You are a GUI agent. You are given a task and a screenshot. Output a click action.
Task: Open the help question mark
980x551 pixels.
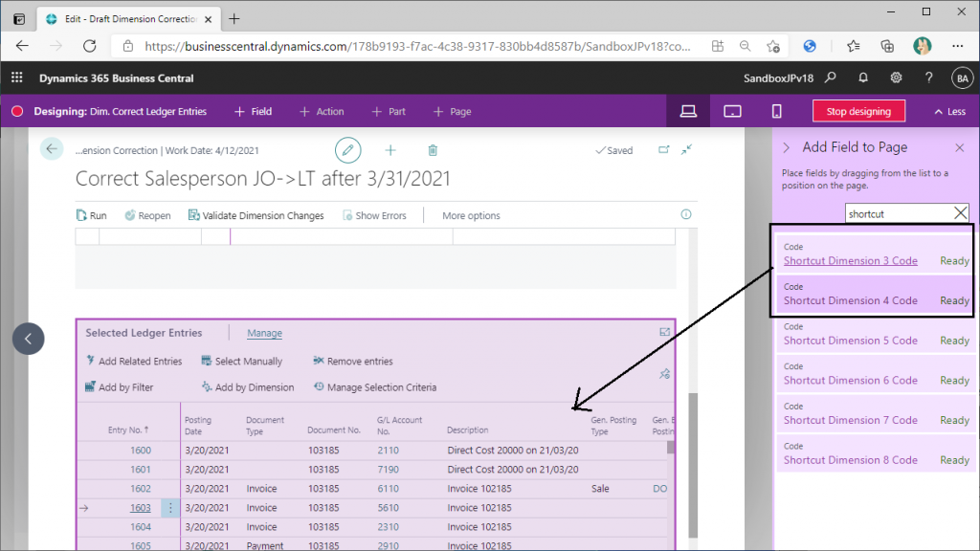coord(928,77)
